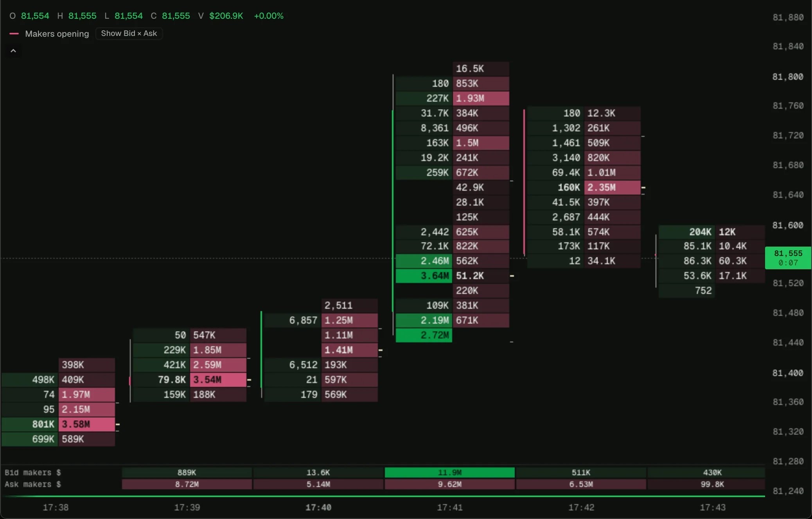Click the 17:41 time axis label

click(x=450, y=507)
